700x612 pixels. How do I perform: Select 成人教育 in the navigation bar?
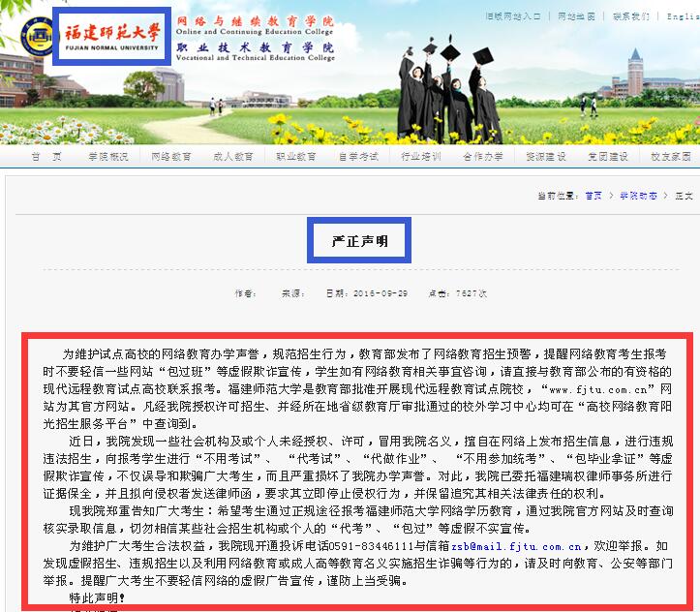coord(233,157)
